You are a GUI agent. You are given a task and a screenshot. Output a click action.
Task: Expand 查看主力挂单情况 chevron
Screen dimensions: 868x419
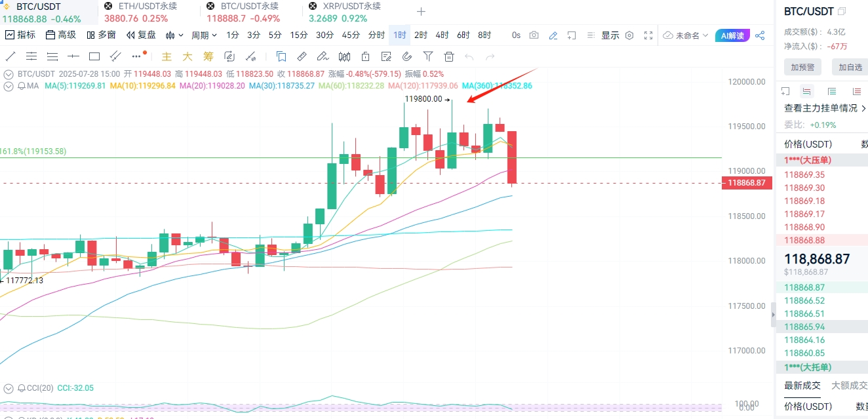pos(863,108)
